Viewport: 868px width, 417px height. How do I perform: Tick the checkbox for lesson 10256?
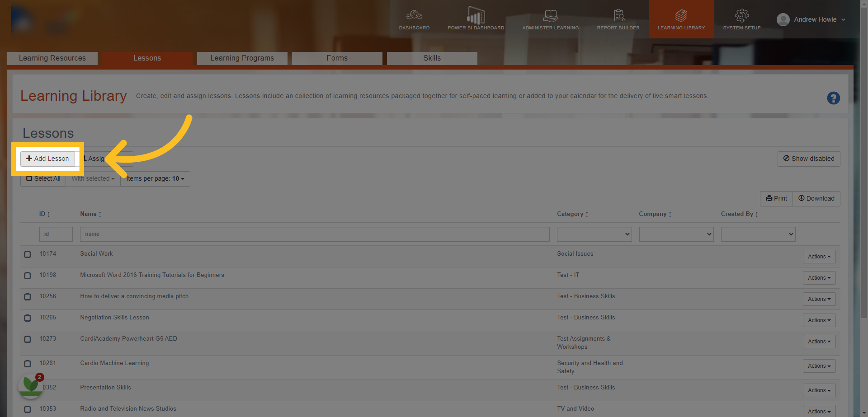(x=28, y=297)
